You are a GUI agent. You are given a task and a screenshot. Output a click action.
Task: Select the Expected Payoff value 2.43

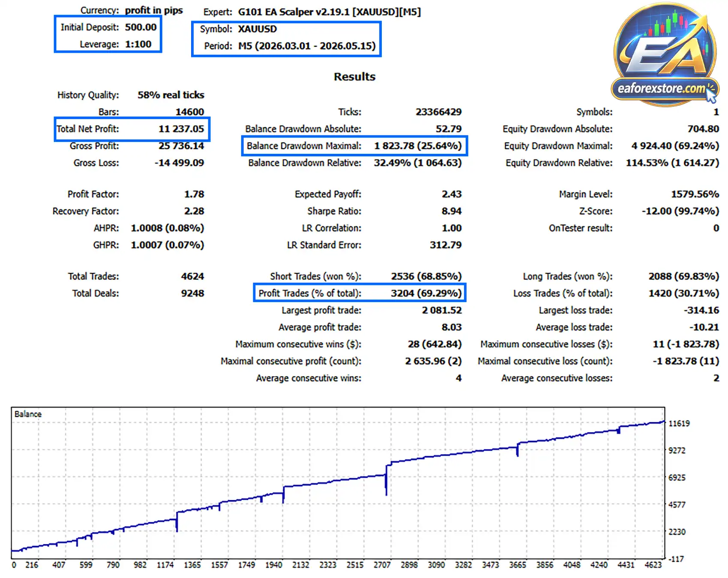point(452,194)
